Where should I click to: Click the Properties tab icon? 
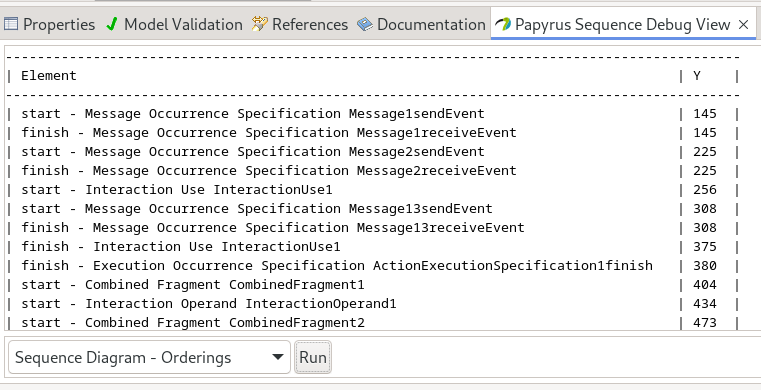point(11,24)
